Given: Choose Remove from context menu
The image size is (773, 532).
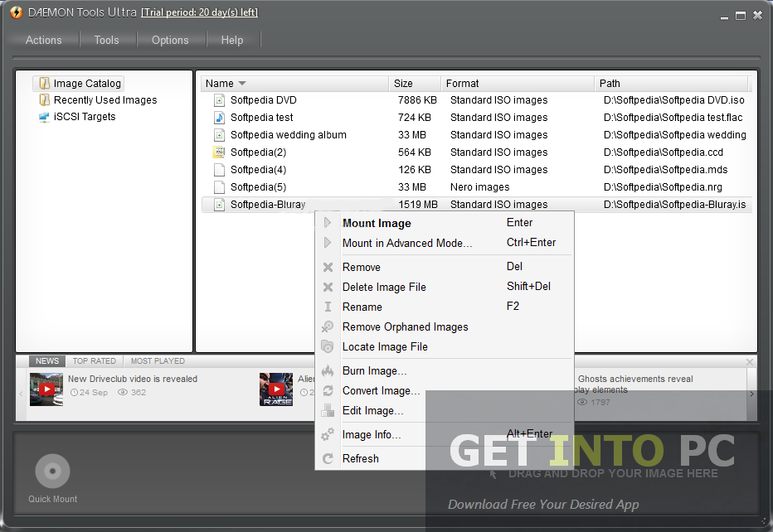Looking at the screenshot, I should pos(445,267).
